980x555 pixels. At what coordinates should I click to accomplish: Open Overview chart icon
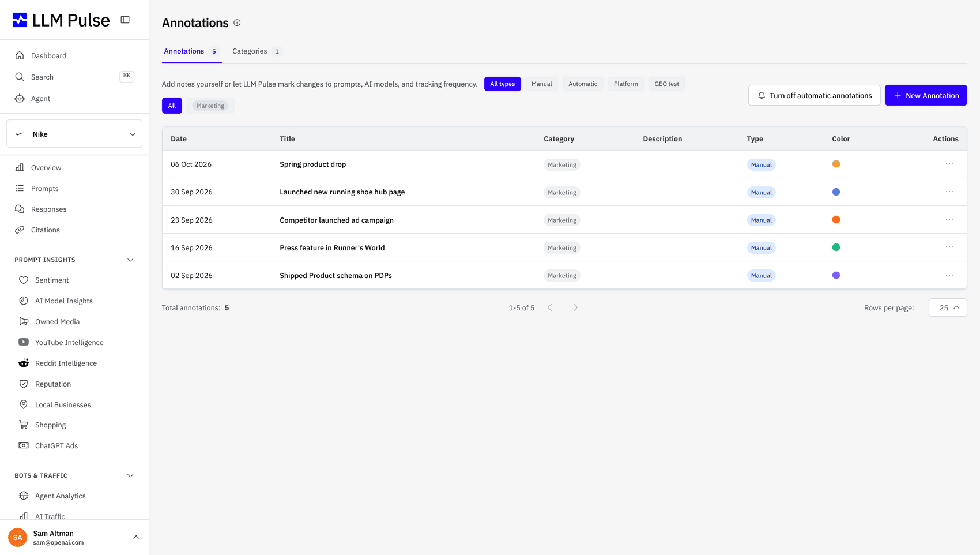(x=20, y=167)
